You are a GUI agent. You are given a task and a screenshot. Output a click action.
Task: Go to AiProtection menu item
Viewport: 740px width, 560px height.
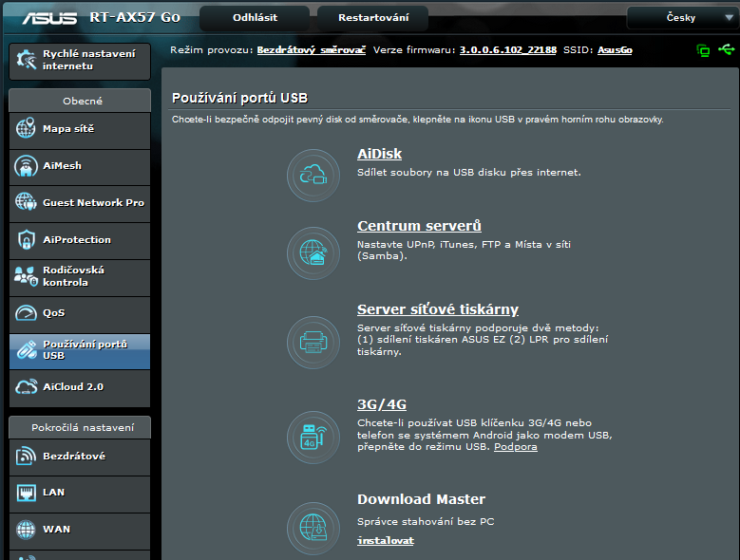(x=79, y=240)
